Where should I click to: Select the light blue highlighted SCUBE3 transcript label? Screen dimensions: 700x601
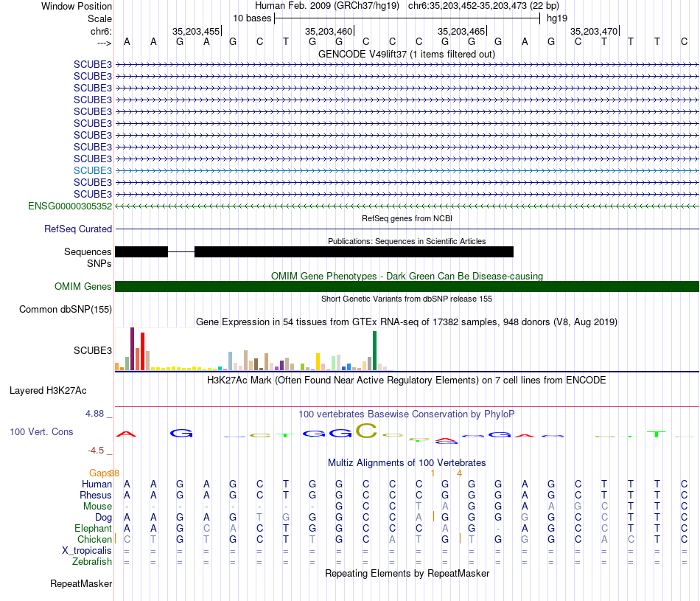(92, 170)
